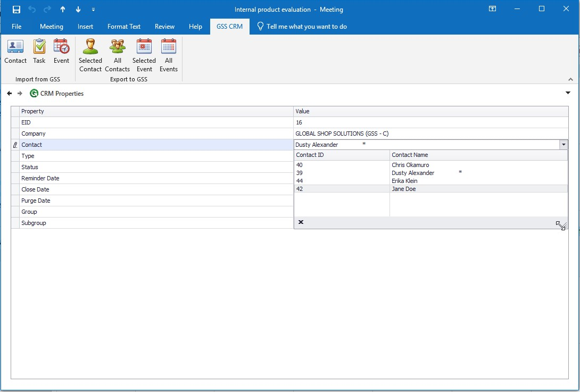Click the Property column header
This screenshot has width=580, height=392.
coord(156,111)
